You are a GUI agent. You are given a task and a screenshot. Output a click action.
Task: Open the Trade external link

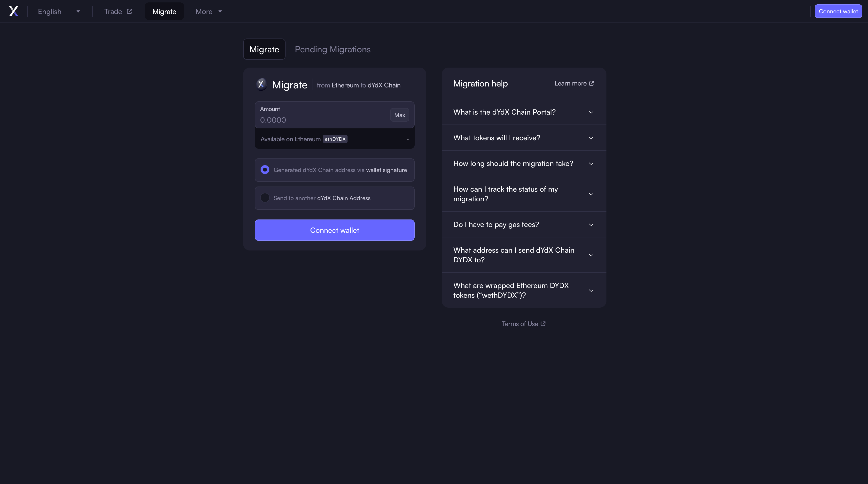coord(118,11)
